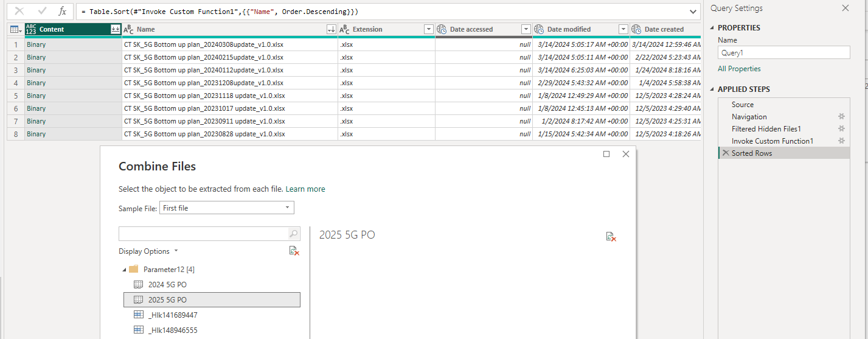Image resolution: width=868 pixels, height=339 pixels.
Task: Close the Query Settings pane
Action: point(845,8)
